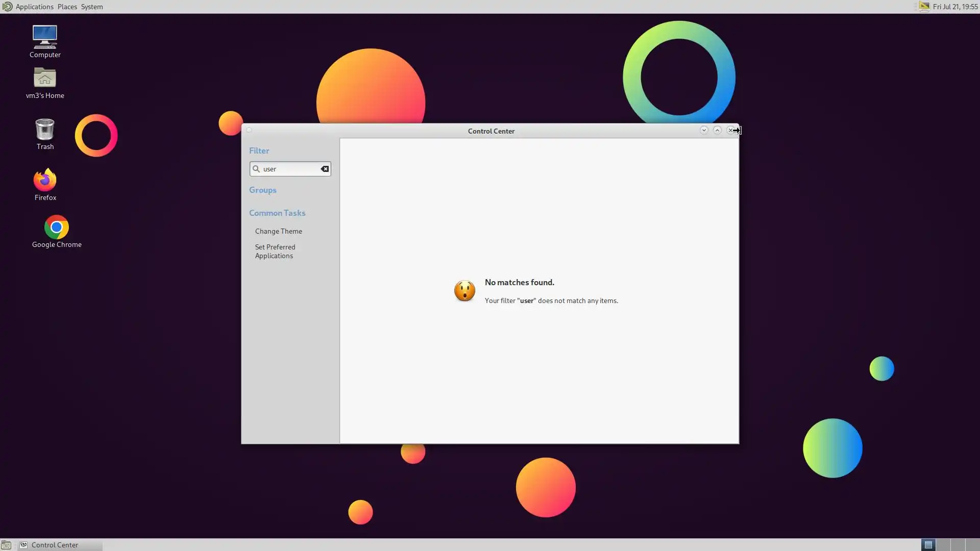The height and width of the screenshot is (551, 980).
Task: Click Set Preferred Applications task
Action: tap(275, 251)
